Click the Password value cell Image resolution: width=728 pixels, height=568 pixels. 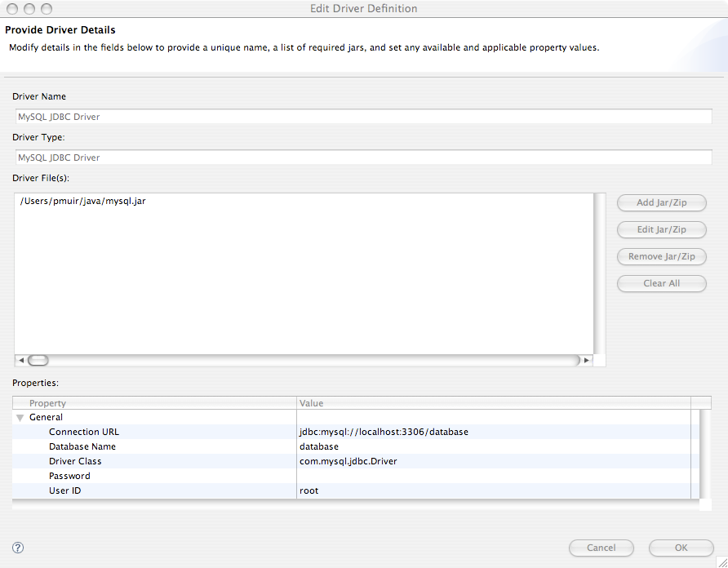click(x=490, y=476)
